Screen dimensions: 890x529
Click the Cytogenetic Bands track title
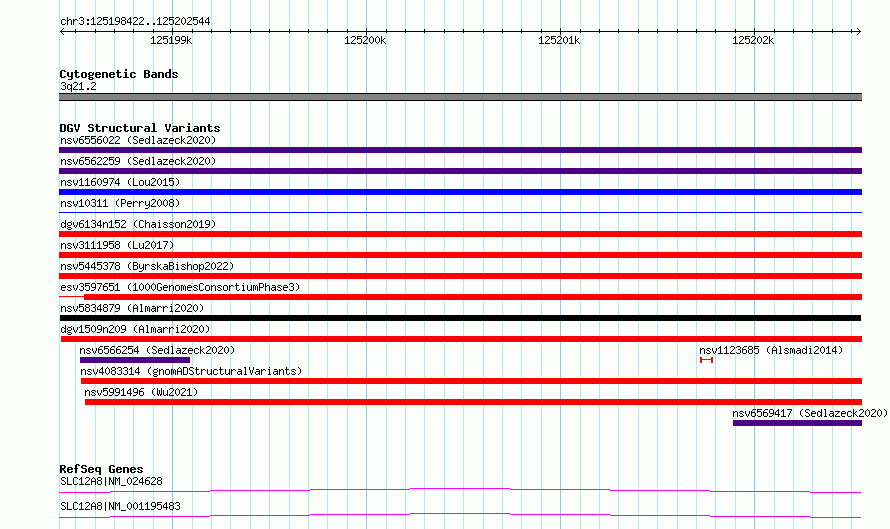[x=119, y=74]
